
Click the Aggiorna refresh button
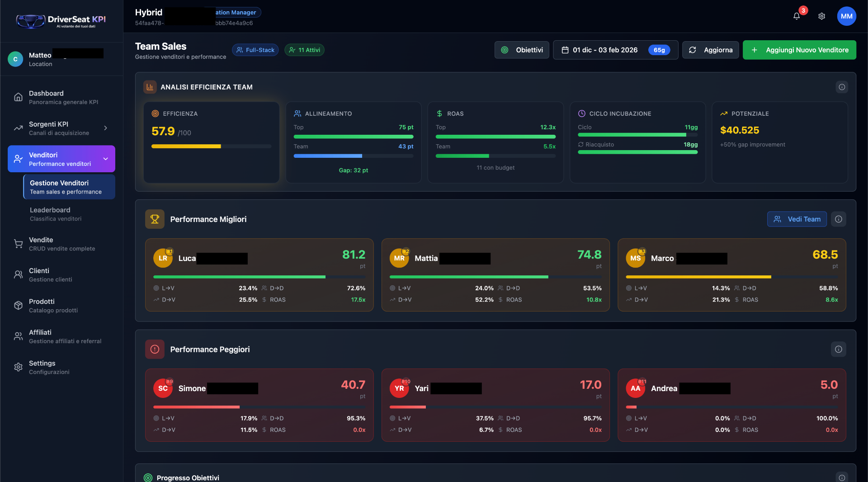pos(710,50)
